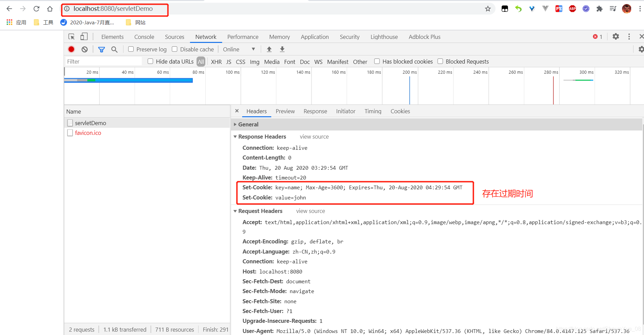Screen dimensions: 644x335
Task: Show the Timing tab of request
Action: coord(373,111)
